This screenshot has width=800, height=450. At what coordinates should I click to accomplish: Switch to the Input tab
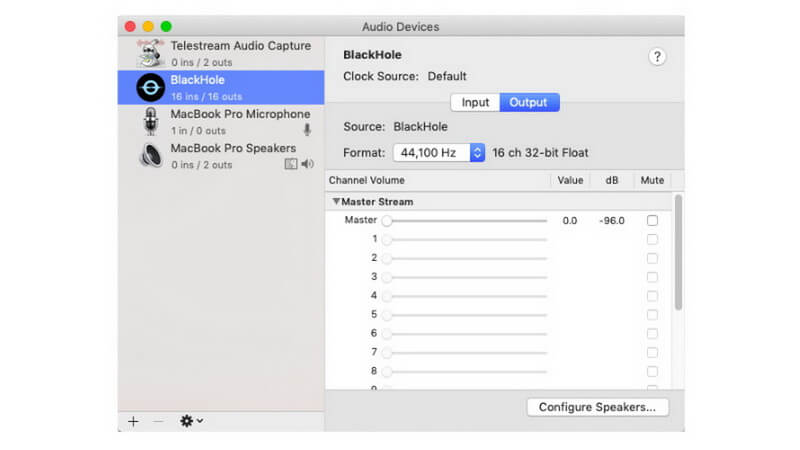[475, 103]
